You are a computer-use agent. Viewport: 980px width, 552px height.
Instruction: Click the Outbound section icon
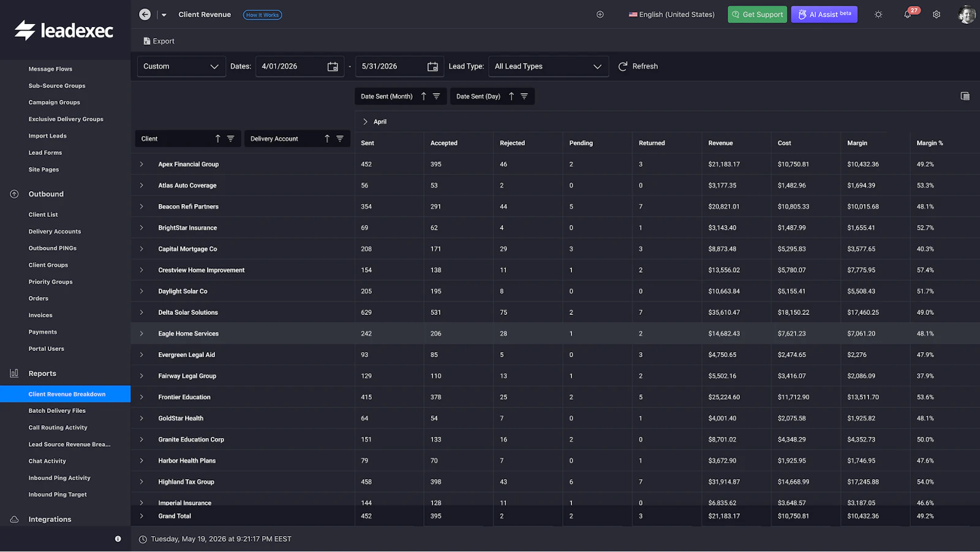[x=14, y=194]
